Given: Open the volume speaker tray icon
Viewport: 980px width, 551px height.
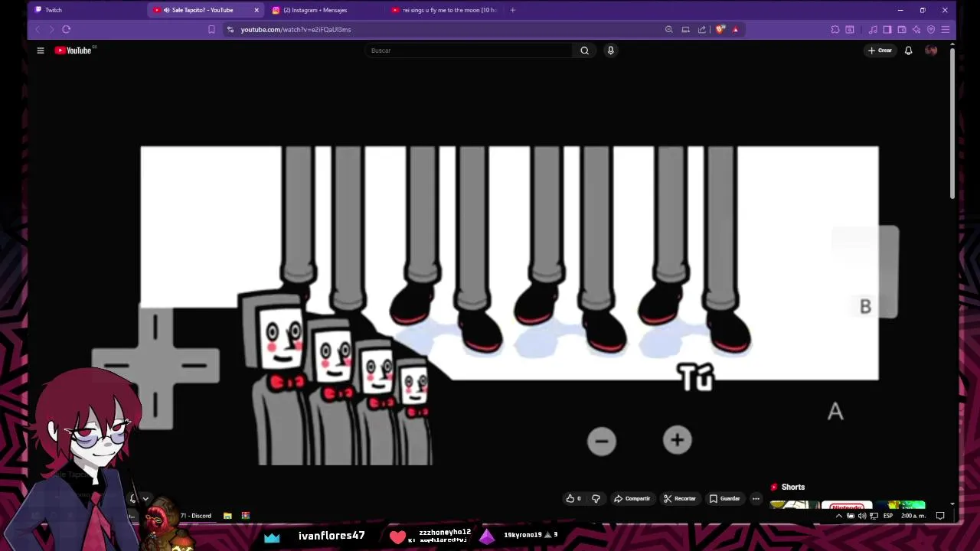Looking at the screenshot, I should pyautogui.click(x=862, y=516).
